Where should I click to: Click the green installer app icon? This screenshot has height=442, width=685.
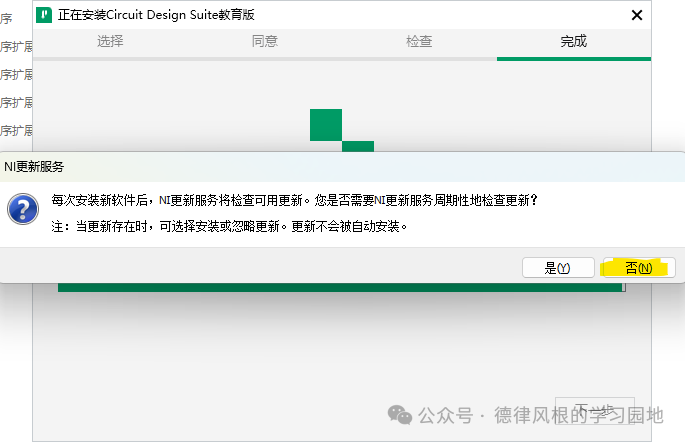click(44, 15)
